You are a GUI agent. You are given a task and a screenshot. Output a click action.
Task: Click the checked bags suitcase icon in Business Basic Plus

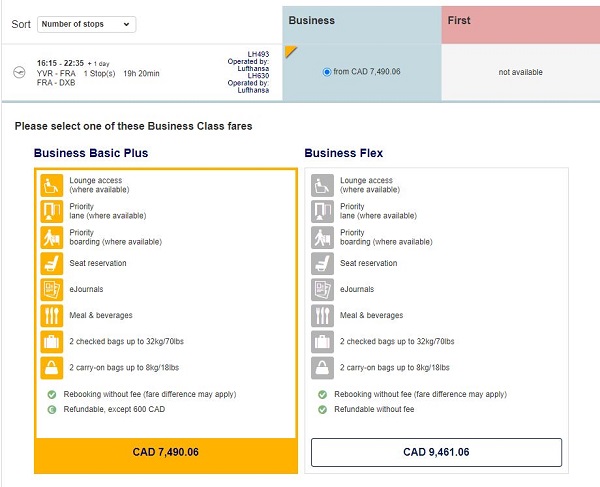(x=52, y=341)
